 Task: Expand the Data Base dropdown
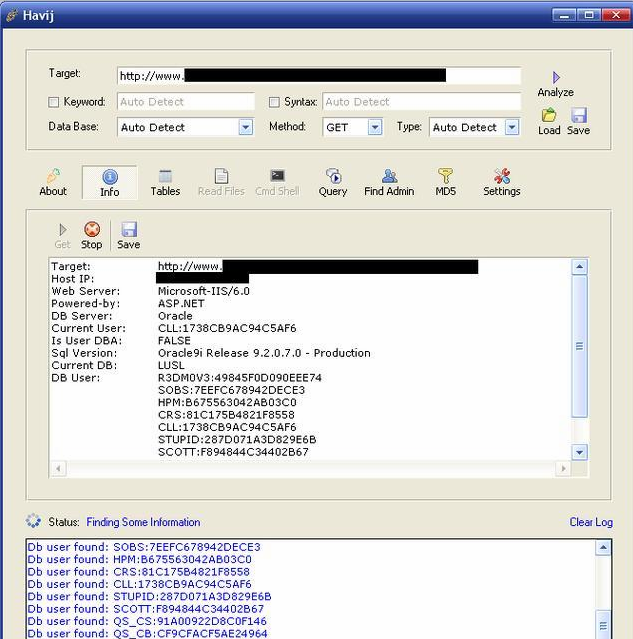click(245, 127)
